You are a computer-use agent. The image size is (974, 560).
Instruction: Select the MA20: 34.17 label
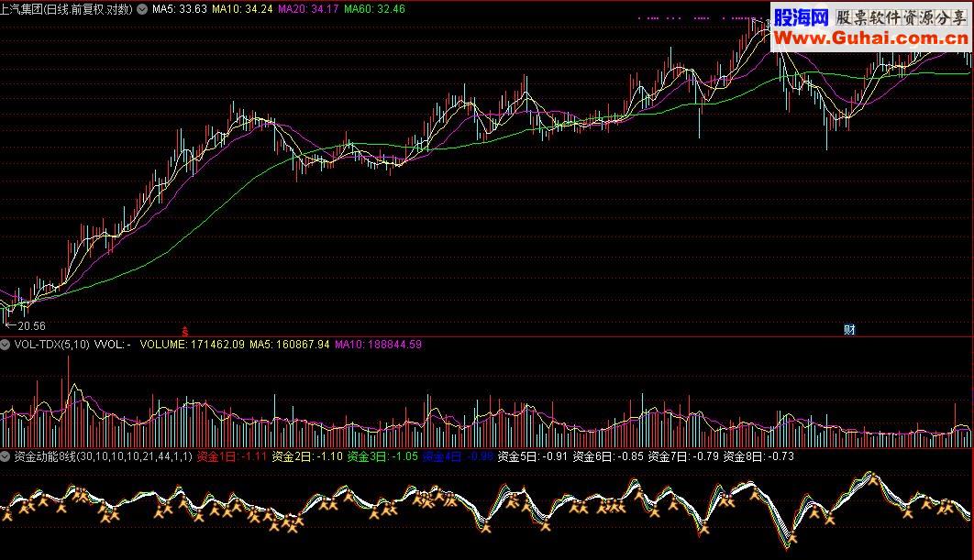tap(308, 9)
